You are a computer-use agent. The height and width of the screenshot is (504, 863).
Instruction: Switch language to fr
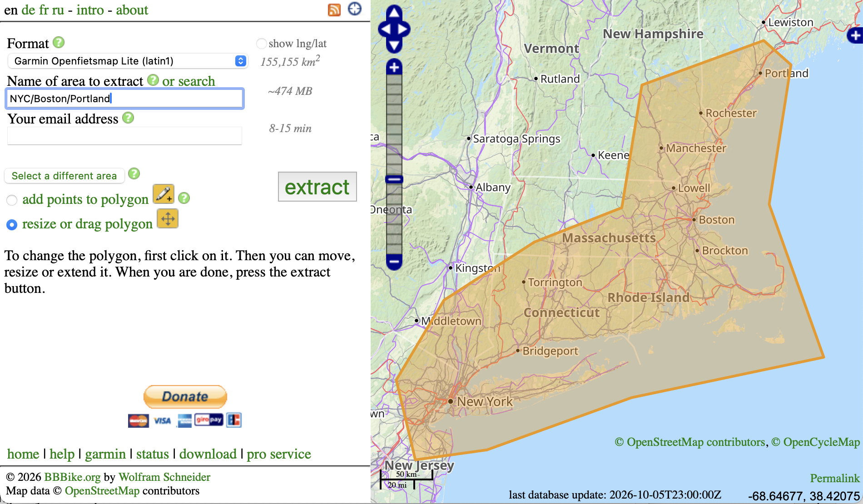pyautogui.click(x=44, y=10)
